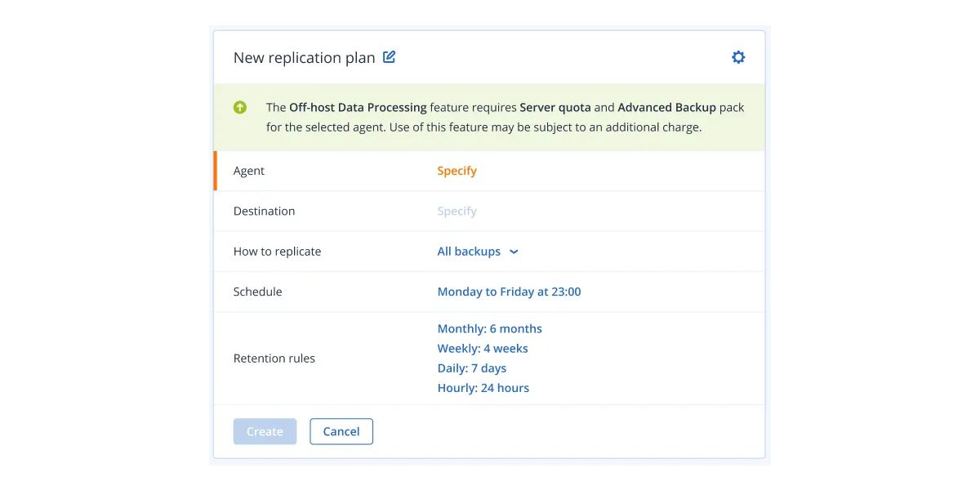Select Weekly: 4 weeks retention rule

483,349
